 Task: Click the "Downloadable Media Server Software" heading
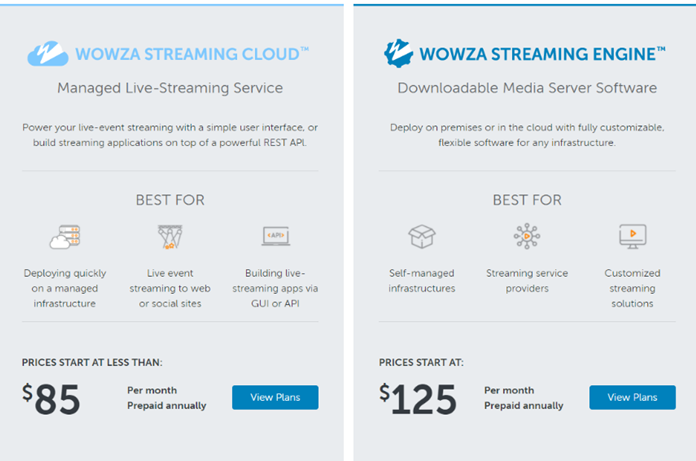coord(527,88)
